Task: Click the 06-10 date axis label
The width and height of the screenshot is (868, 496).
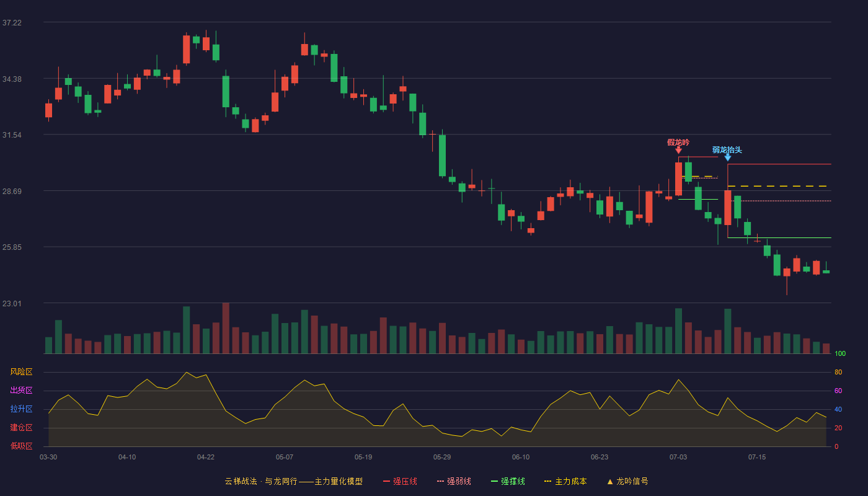Action: click(x=521, y=457)
